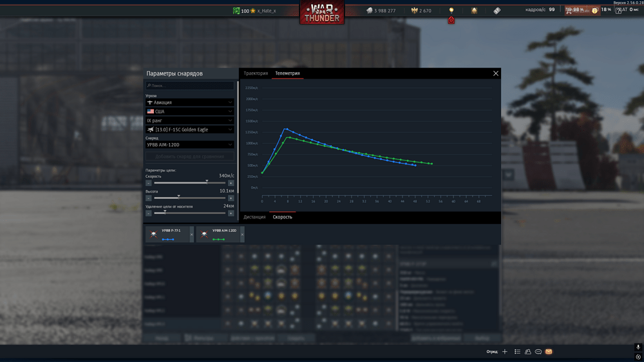Screen dimensions: 644x362
Task: Click Добавить снаряд для сравнения button
Action: pos(190,157)
